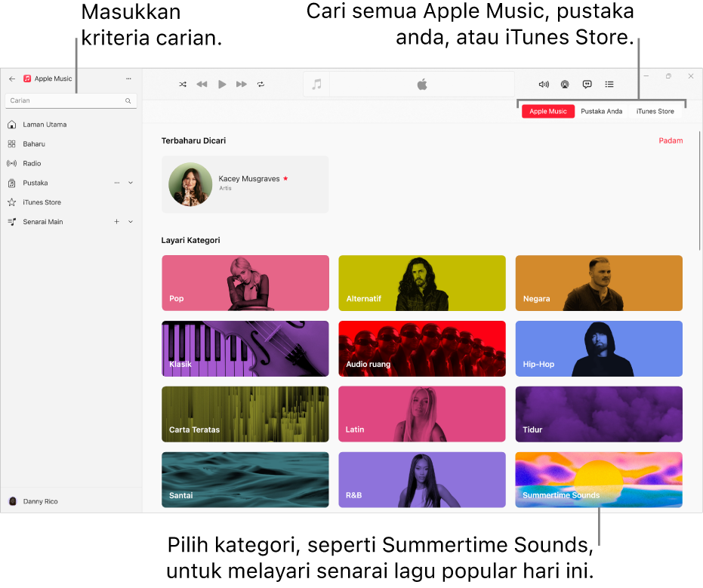703x588 pixels.
Task: Show lyrics with the speech bubble icon
Action: pos(587,85)
